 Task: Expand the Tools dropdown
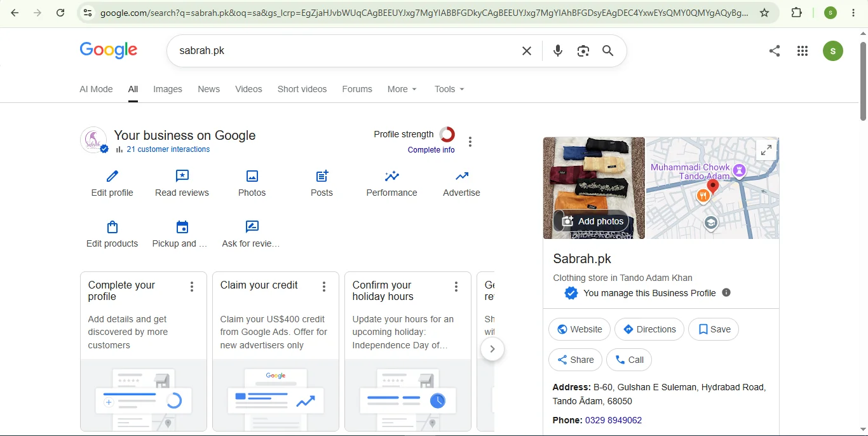pyautogui.click(x=449, y=89)
